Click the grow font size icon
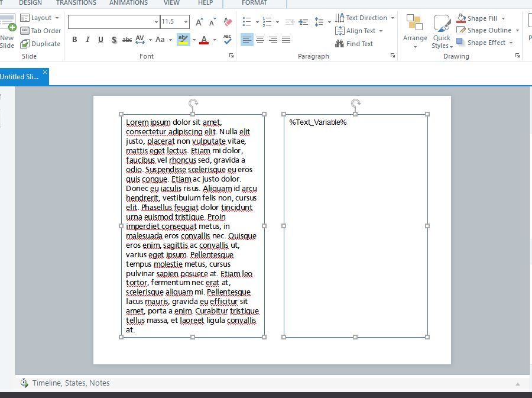This screenshot has width=532, height=398. tap(199, 22)
